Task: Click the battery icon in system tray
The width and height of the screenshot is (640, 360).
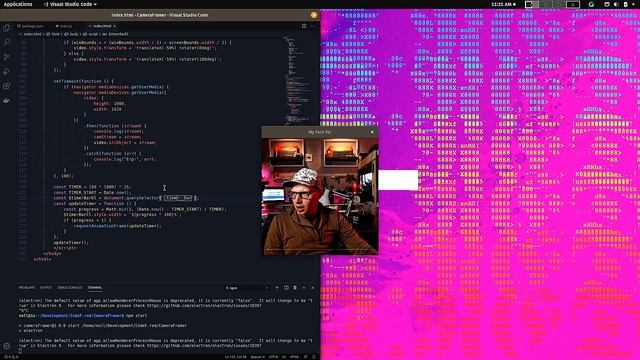Action: [x=625, y=4]
